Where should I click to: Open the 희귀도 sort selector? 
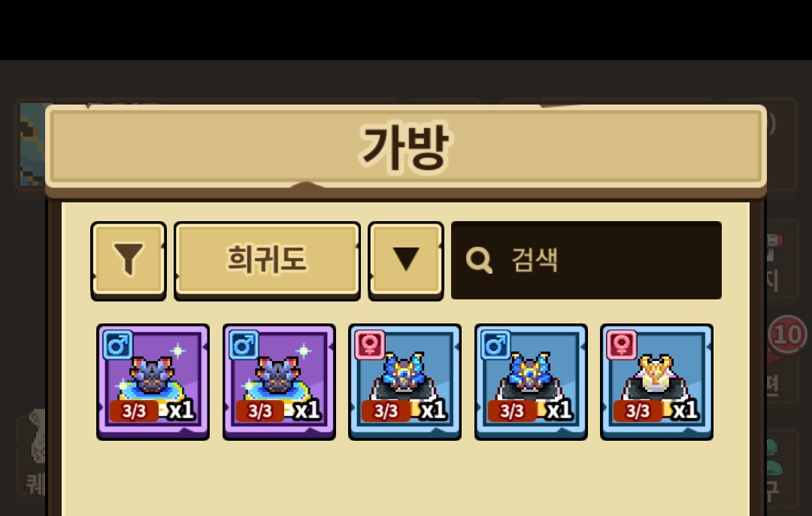pyautogui.click(x=267, y=260)
